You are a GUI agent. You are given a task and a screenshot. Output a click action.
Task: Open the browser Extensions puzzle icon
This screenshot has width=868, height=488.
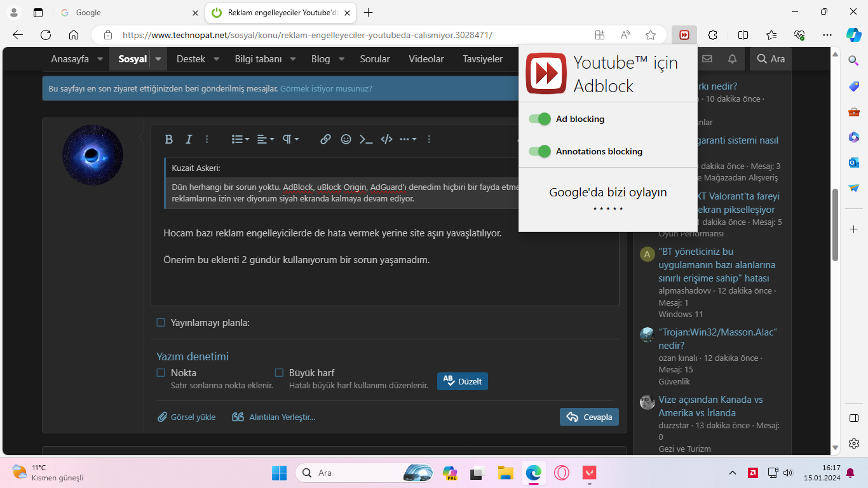[713, 35]
